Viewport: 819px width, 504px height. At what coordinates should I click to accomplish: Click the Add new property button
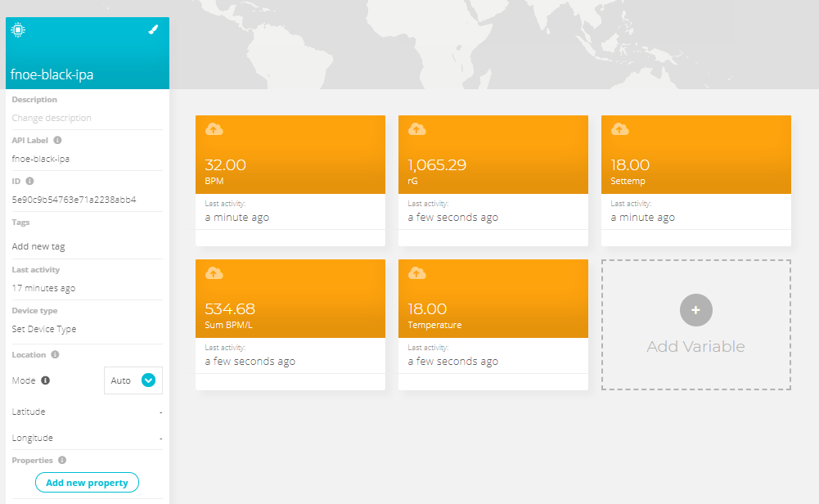tap(87, 483)
